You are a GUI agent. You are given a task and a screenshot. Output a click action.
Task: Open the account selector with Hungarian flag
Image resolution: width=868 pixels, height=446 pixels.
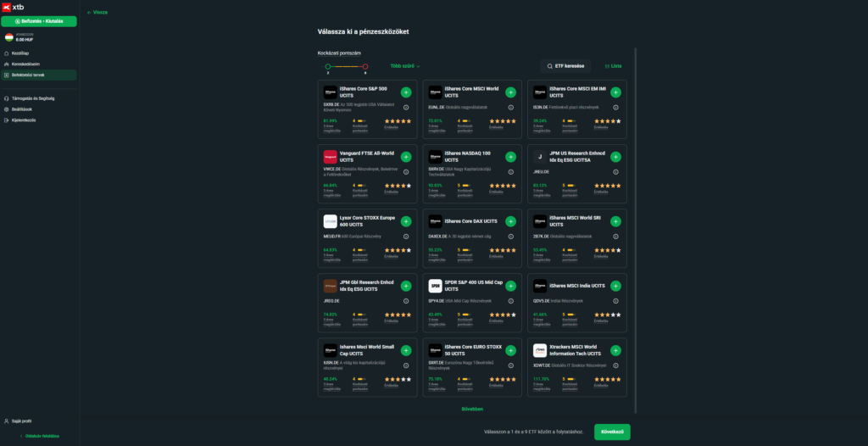pos(19,37)
